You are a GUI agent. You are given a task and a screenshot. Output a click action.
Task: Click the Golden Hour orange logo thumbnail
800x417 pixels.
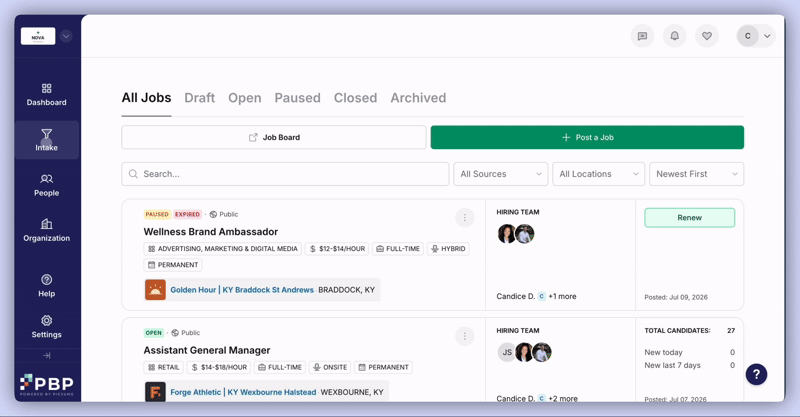[155, 290]
